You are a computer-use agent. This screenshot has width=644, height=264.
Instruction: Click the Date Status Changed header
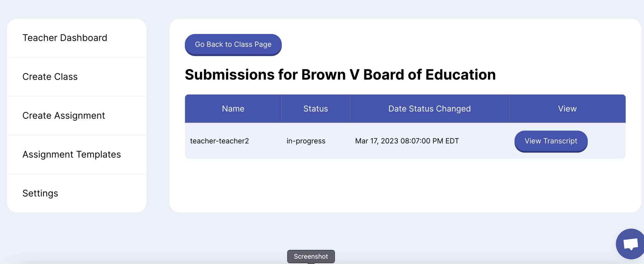pos(429,109)
